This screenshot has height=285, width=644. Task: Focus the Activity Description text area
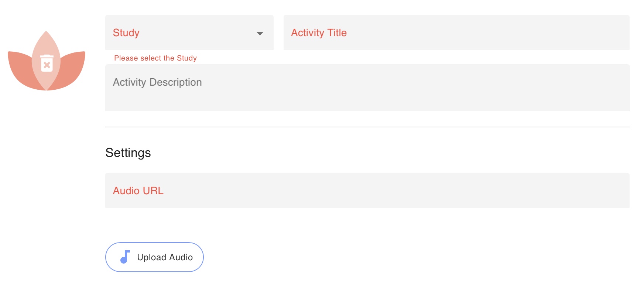(x=367, y=88)
